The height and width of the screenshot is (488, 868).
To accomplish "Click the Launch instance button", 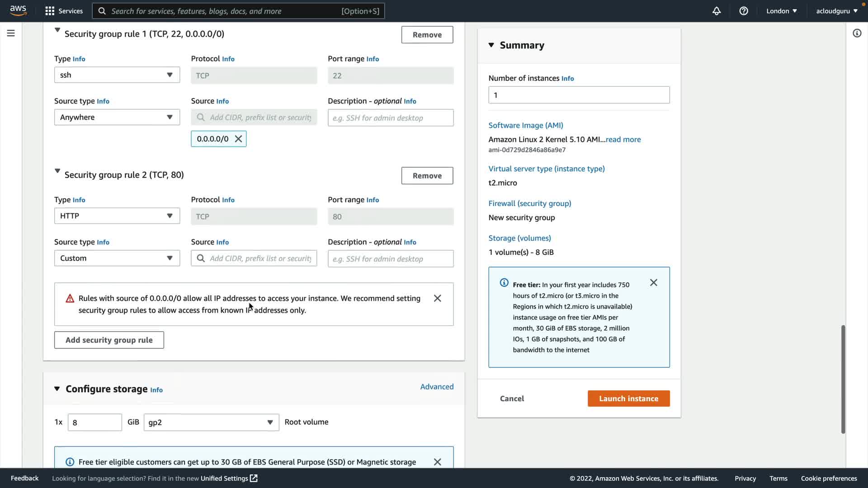I will pos(628,399).
